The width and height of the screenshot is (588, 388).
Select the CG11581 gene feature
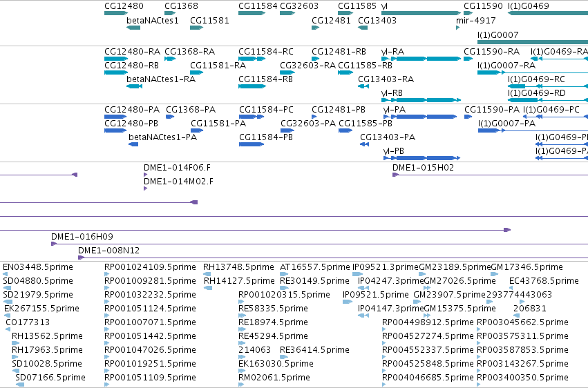click(196, 28)
